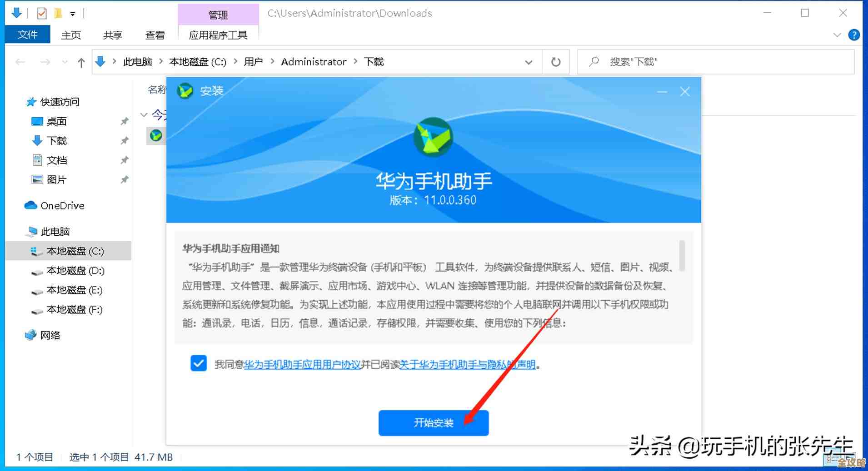Click inside the 搜索"下载" search field

(659, 62)
